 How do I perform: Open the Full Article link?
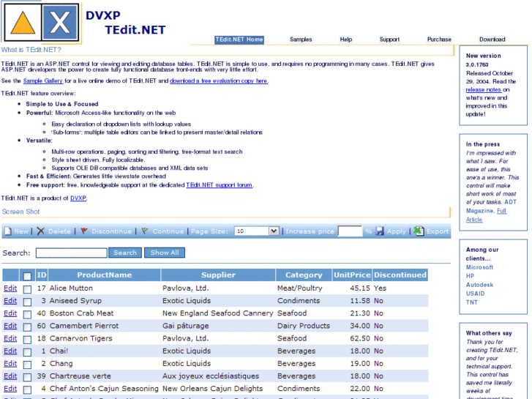click(x=486, y=215)
